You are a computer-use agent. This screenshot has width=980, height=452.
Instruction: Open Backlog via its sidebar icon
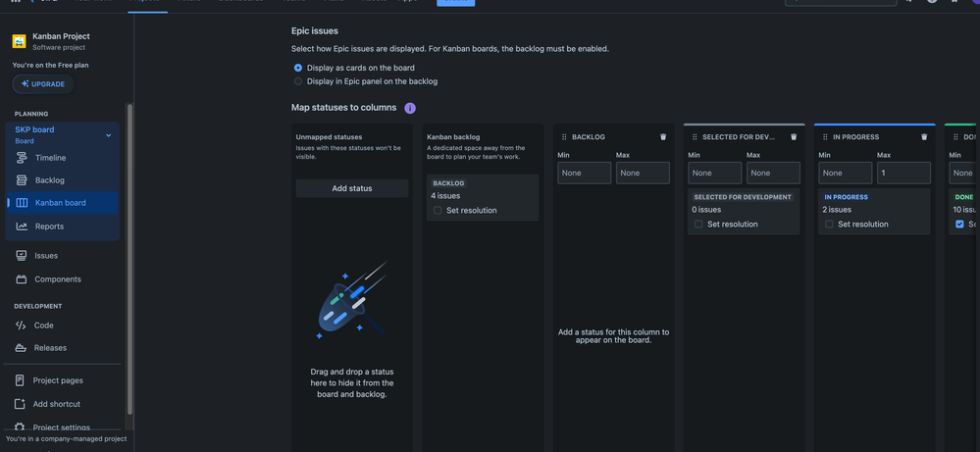pyautogui.click(x=22, y=180)
